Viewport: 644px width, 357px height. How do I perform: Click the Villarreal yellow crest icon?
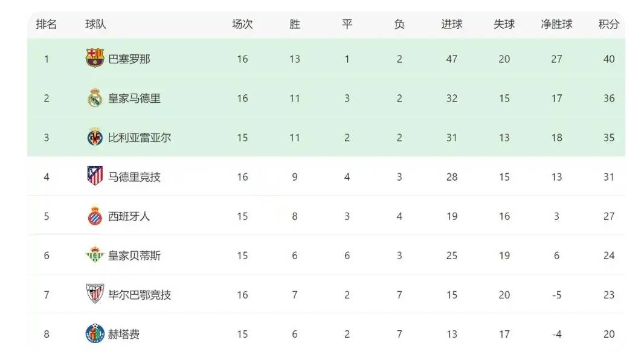[95, 138]
